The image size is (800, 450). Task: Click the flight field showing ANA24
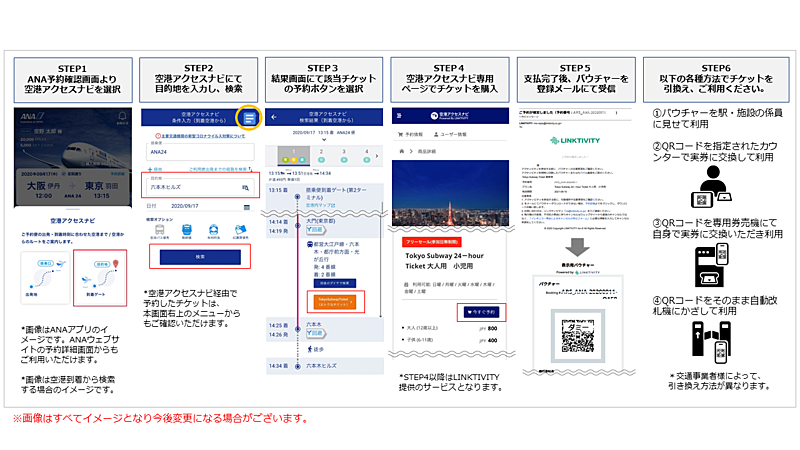point(200,152)
